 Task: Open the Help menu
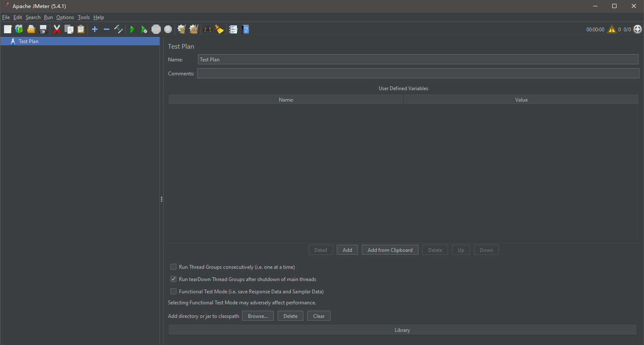[99, 17]
